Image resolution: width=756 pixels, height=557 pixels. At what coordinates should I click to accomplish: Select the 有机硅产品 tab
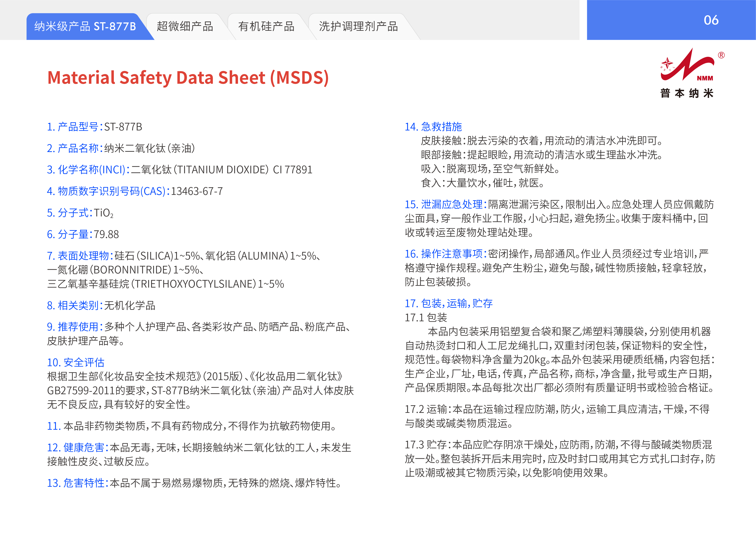266,26
